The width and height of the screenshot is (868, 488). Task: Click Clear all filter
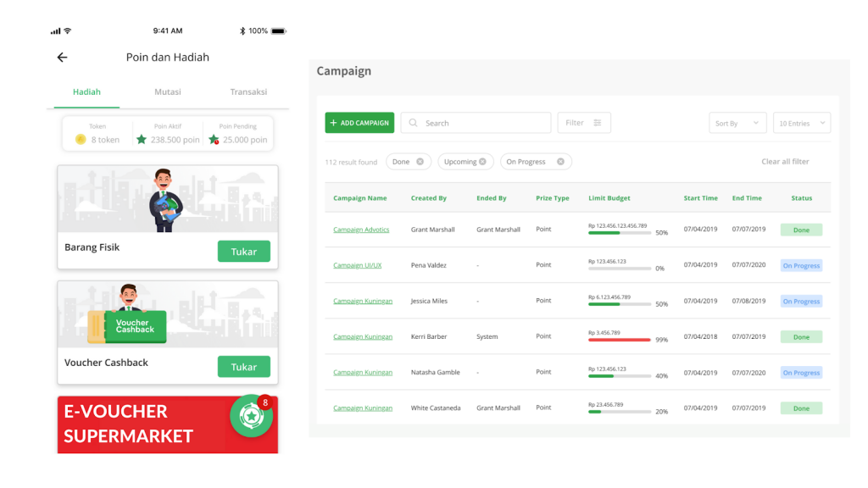point(785,162)
